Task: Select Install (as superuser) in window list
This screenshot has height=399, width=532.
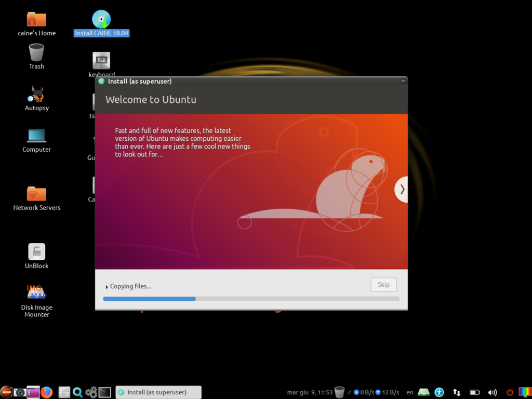Action: tap(158, 392)
